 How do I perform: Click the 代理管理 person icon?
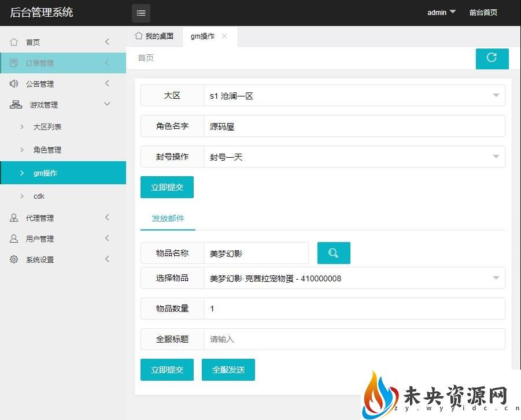(x=14, y=218)
